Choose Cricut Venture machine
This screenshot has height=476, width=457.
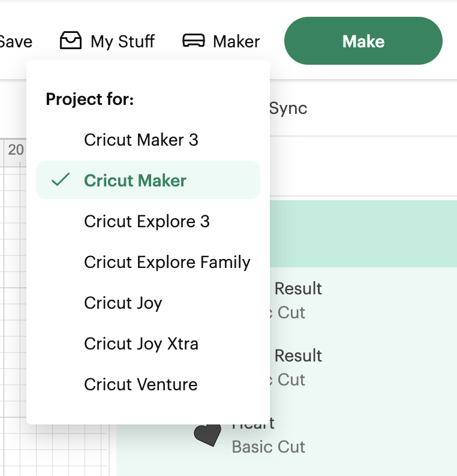click(148, 384)
